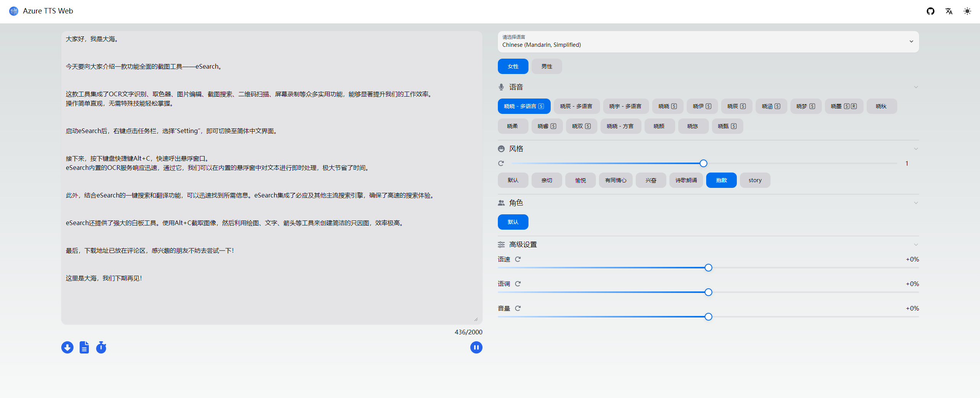Click the 风格 intensity slider handle
The image size is (980, 398).
coord(704,163)
